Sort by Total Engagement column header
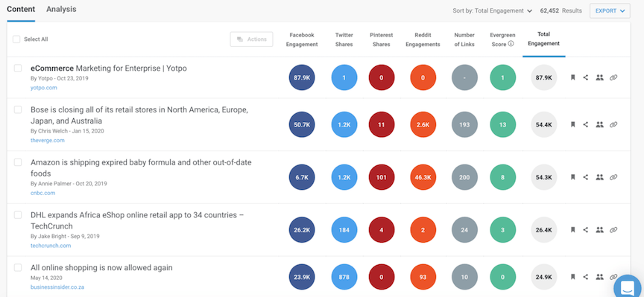Image resolution: width=644 pixels, height=297 pixels. pyautogui.click(x=544, y=39)
